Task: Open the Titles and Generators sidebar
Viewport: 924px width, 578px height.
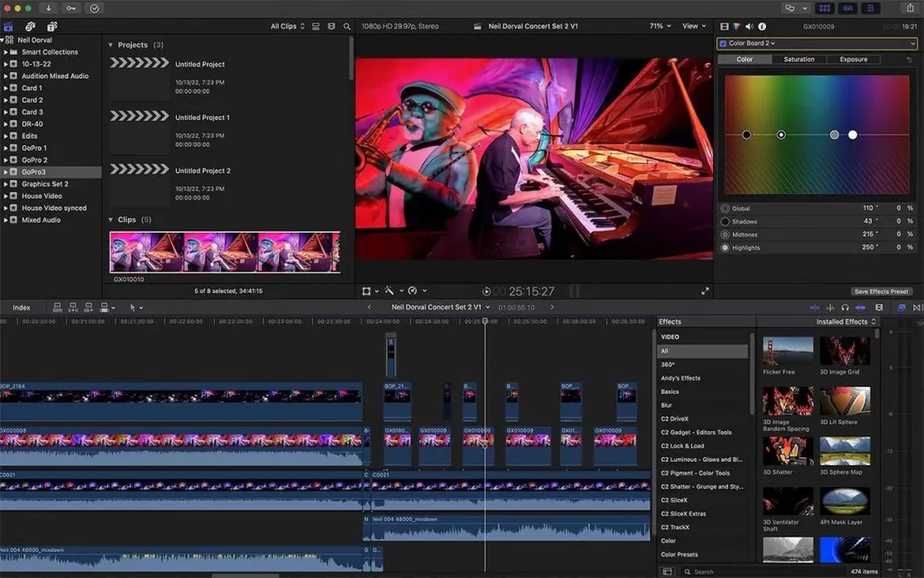Action: [x=51, y=26]
